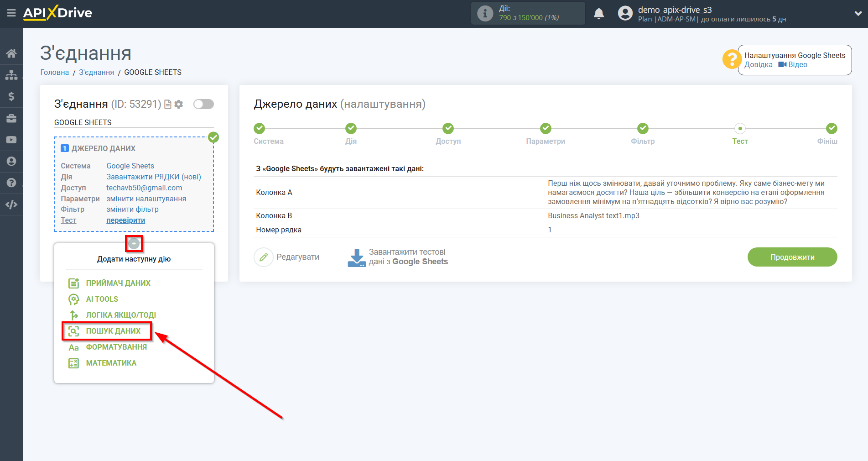Open the billing dollar icon in sidebar

(11, 96)
